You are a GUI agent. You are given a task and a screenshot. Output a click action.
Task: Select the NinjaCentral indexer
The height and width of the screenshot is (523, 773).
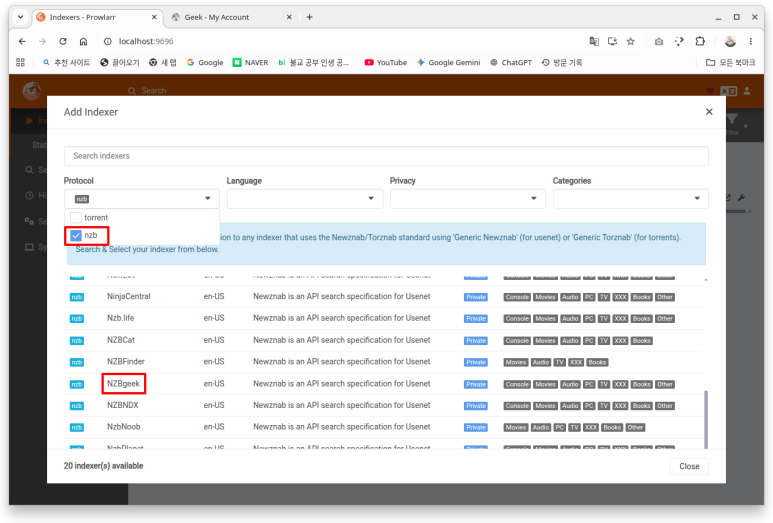pos(129,296)
